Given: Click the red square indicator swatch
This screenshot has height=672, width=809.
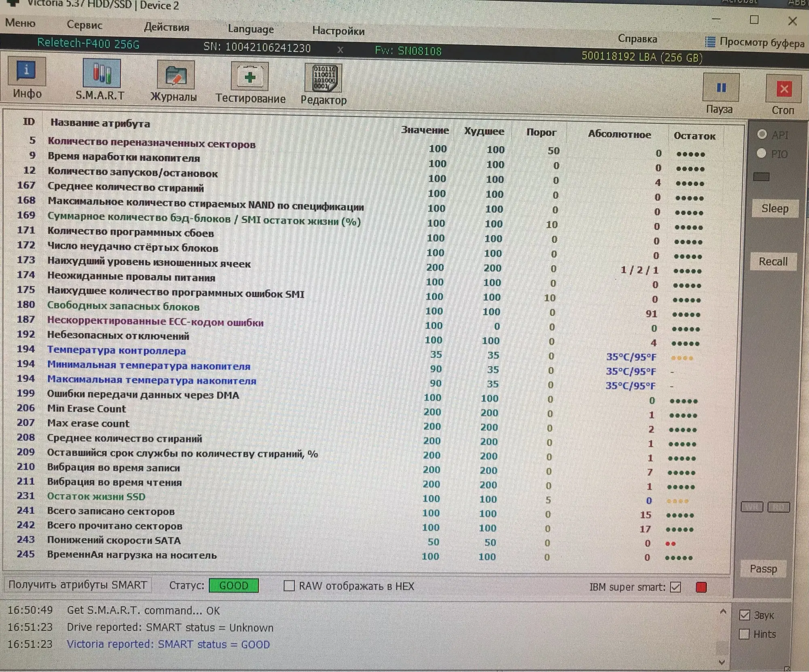Looking at the screenshot, I should (701, 587).
